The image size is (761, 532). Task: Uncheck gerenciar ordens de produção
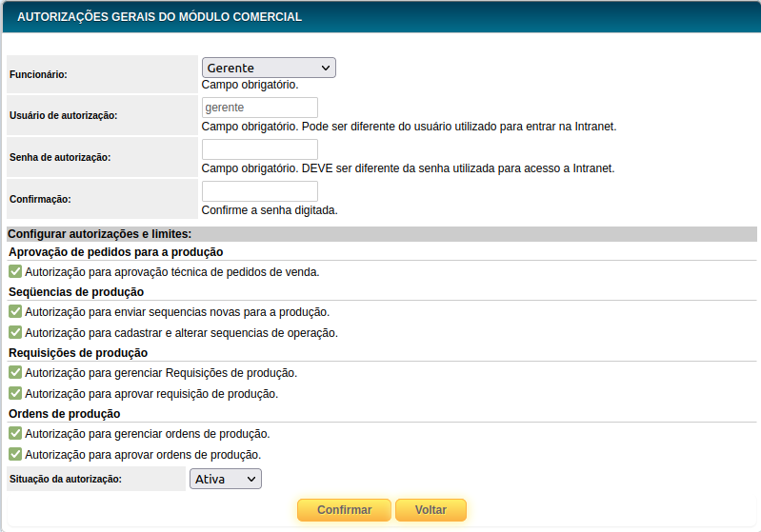15,433
